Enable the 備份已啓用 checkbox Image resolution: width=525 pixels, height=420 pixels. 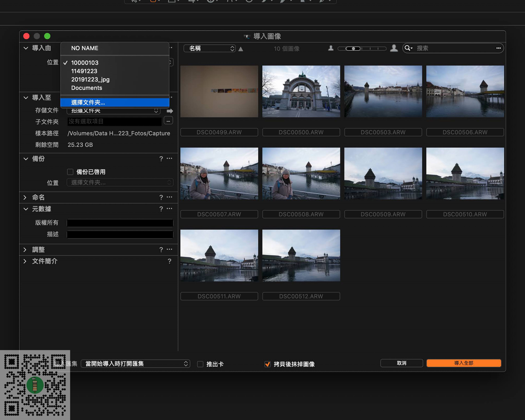point(70,172)
